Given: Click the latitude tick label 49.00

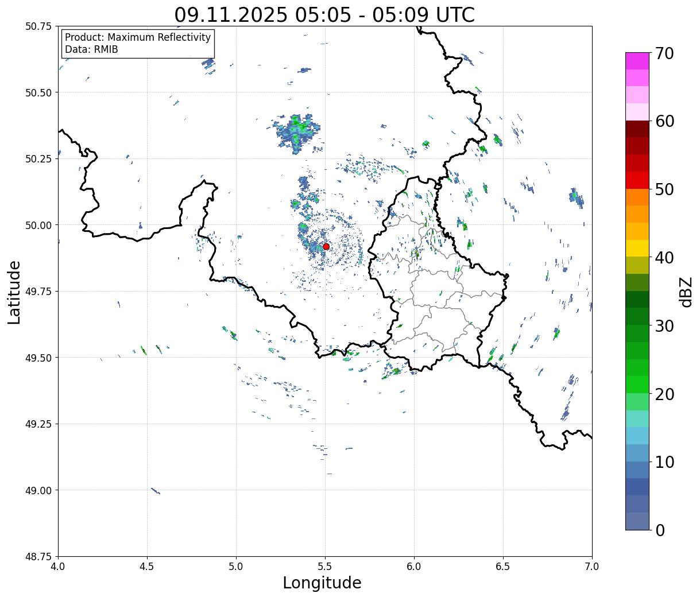Looking at the screenshot, I should [38, 490].
